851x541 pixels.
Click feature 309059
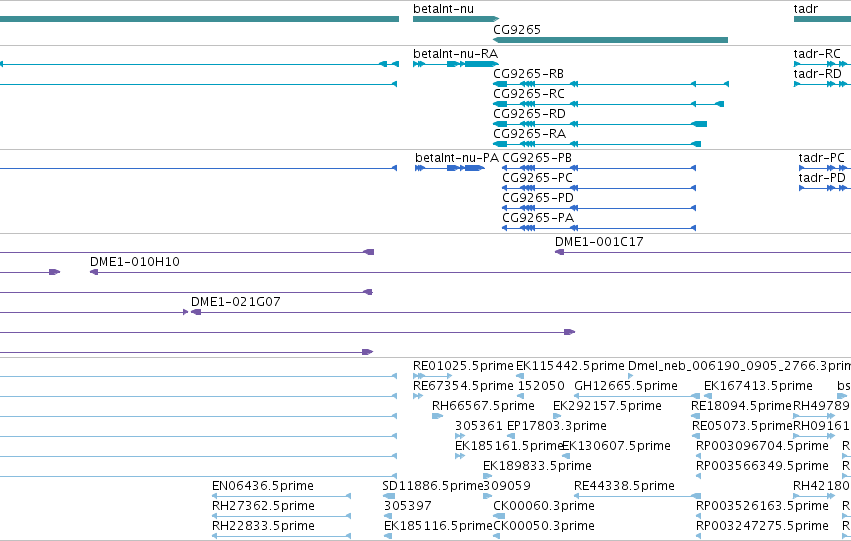point(487,496)
